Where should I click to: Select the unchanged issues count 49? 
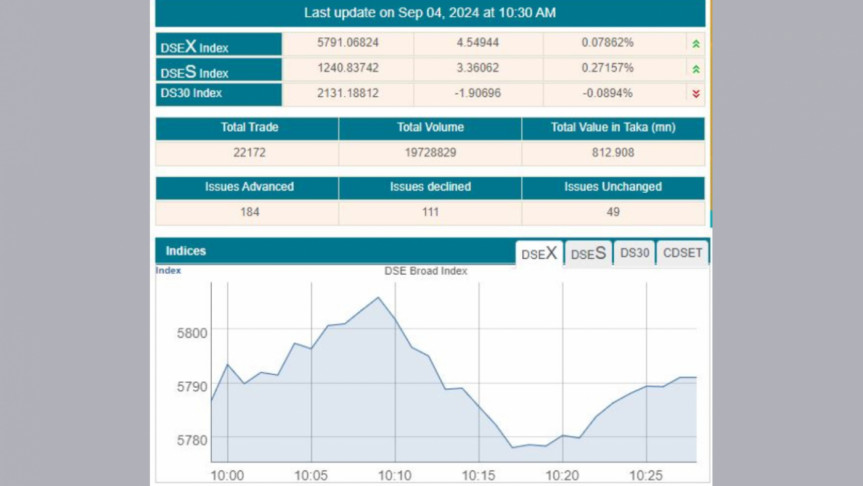(x=613, y=212)
